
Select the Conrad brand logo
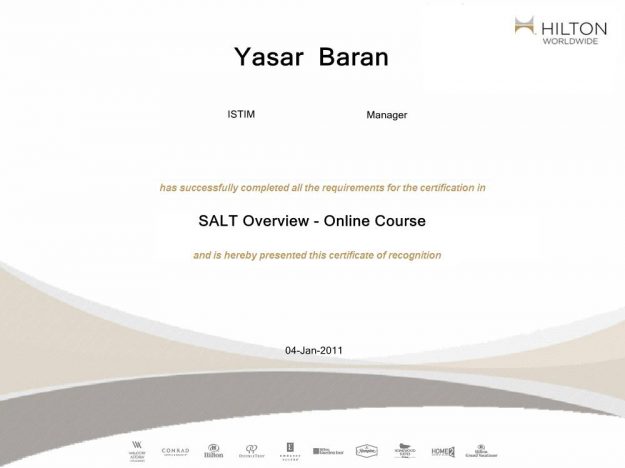point(175,450)
